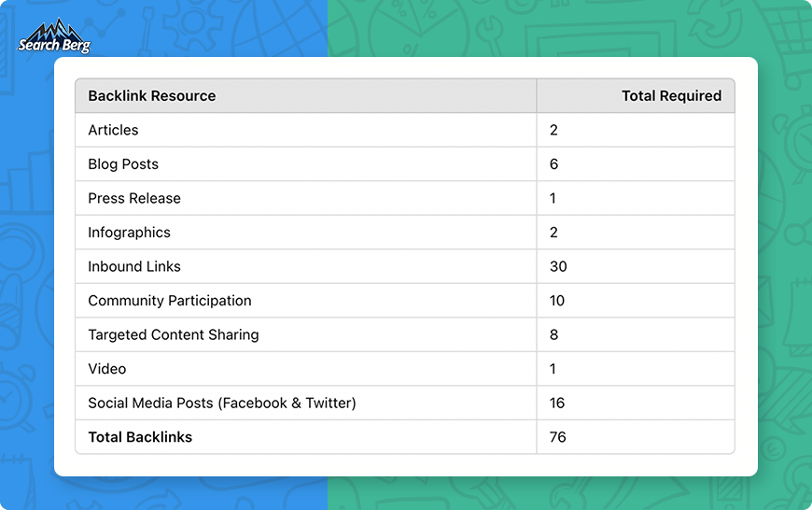Click the value 16 for Social Media Posts

[557, 403]
